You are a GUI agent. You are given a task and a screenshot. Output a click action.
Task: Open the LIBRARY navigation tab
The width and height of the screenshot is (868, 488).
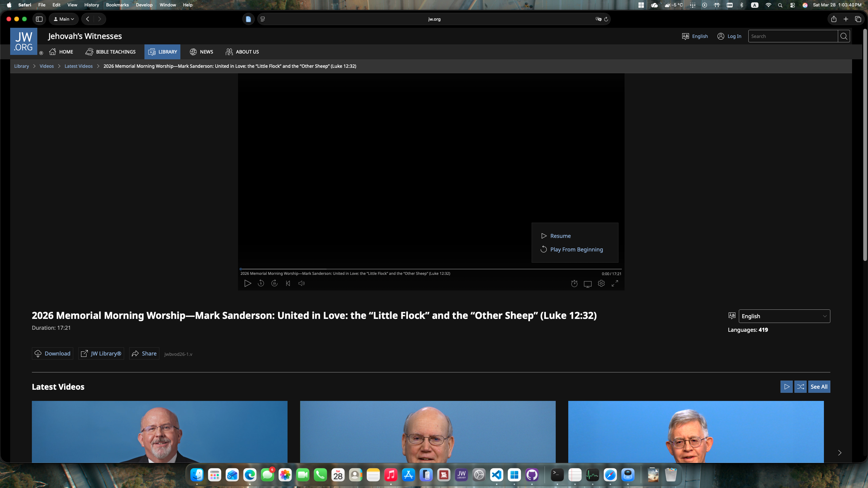162,52
